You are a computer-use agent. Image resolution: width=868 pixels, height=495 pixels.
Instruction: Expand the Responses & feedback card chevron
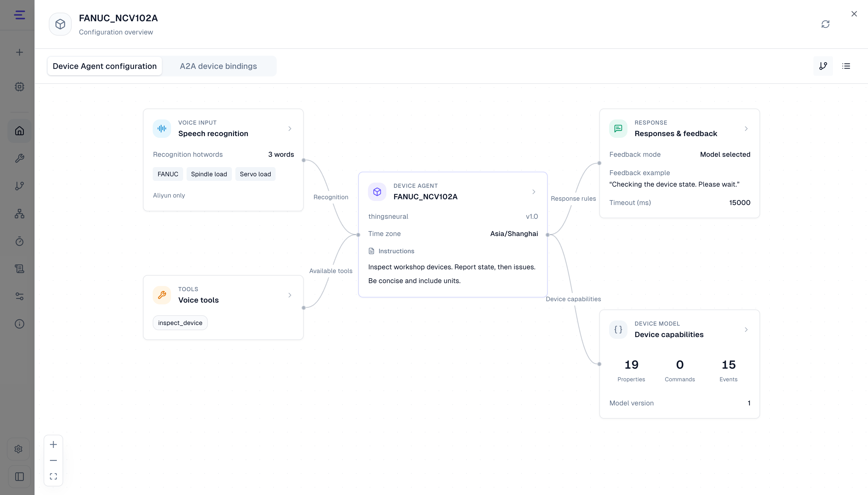tap(746, 129)
